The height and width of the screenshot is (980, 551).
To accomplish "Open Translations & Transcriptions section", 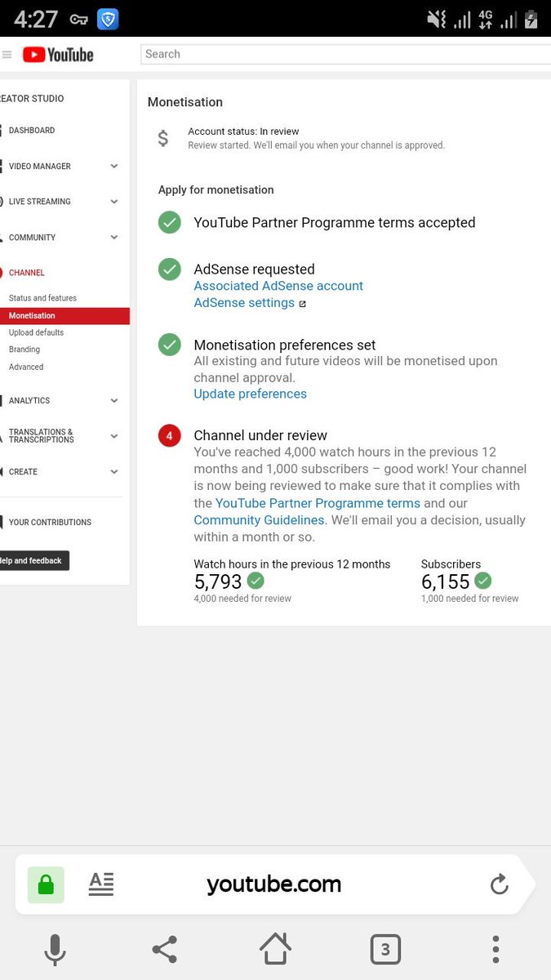I will coord(42,436).
